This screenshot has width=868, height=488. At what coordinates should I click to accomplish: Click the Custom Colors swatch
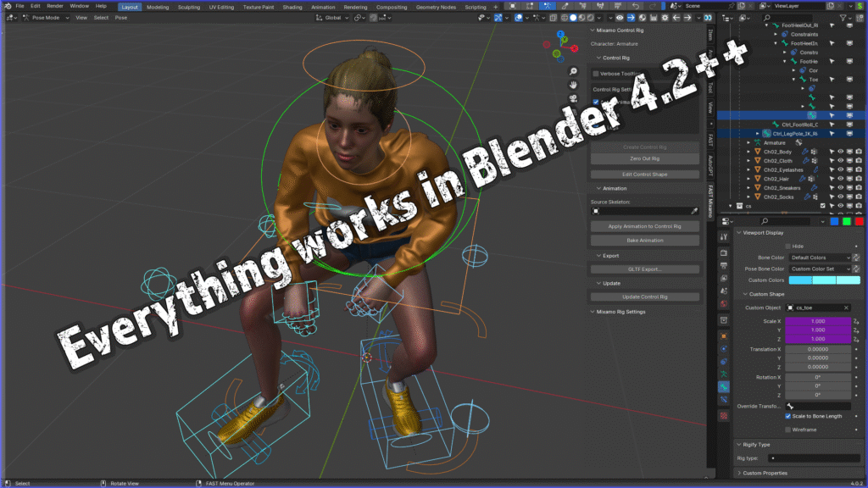(x=824, y=280)
